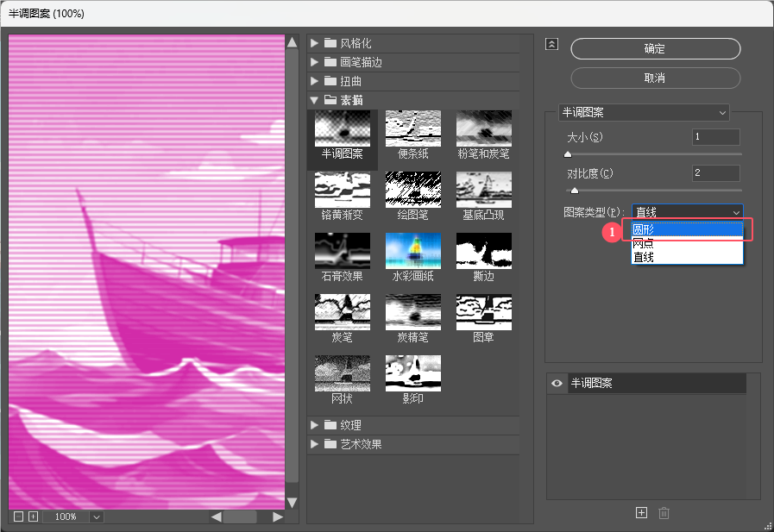
Task: Click the preview vertical scrollbar down arrow
Action: [x=292, y=503]
